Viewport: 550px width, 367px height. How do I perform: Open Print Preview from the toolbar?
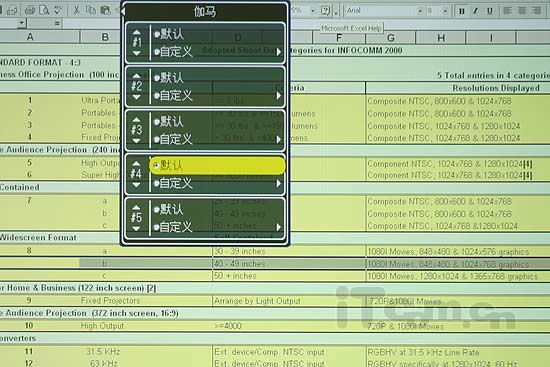pyautogui.click(x=44, y=10)
